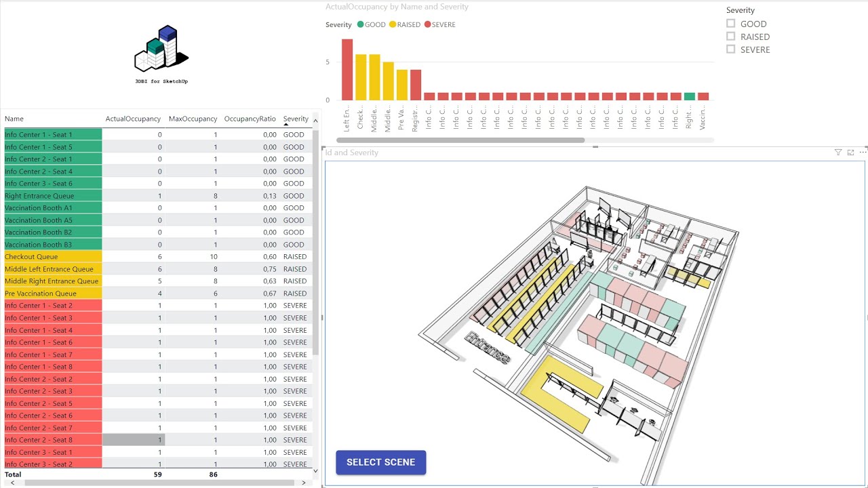Click the table scroll-down arrow
868x488 pixels.
315,470
